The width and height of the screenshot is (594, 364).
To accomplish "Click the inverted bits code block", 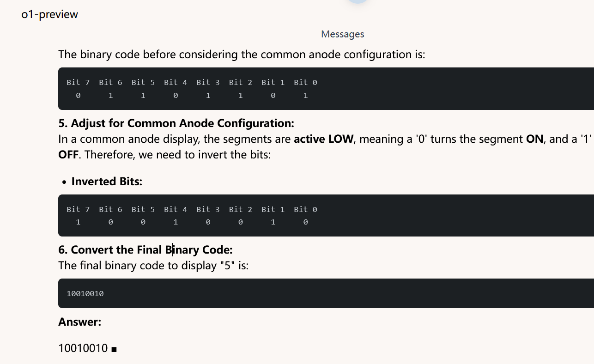I will (326, 215).
